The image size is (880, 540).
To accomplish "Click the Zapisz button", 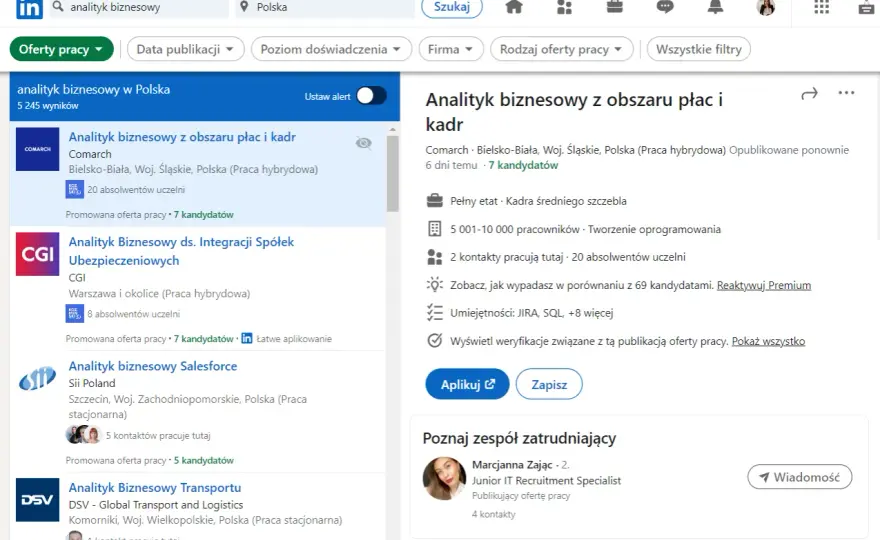I will (x=549, y=385).
